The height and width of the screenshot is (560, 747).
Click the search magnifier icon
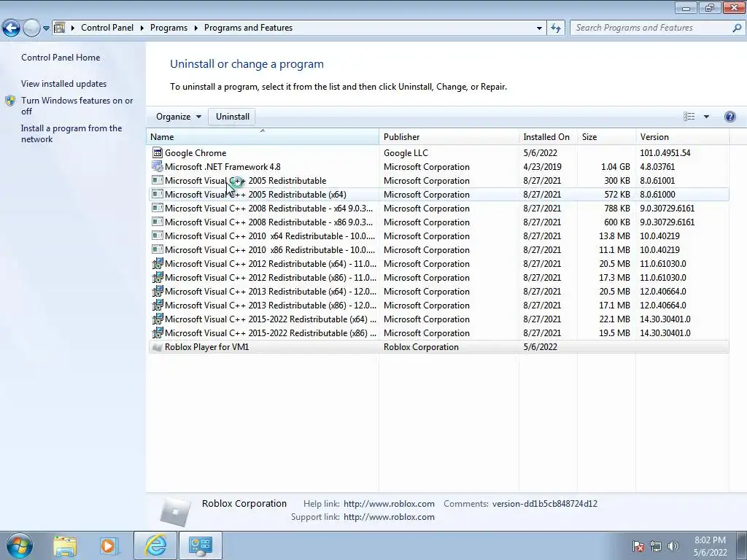(737, 28)
